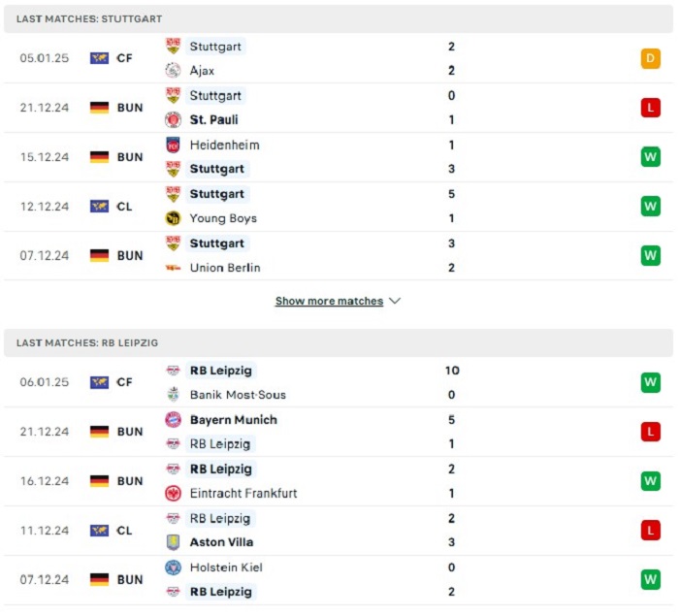Screen dimensions: 679x616
Task: Click the Union Berlin team logo
Action: pyautogui.click(x=173, y=268)
